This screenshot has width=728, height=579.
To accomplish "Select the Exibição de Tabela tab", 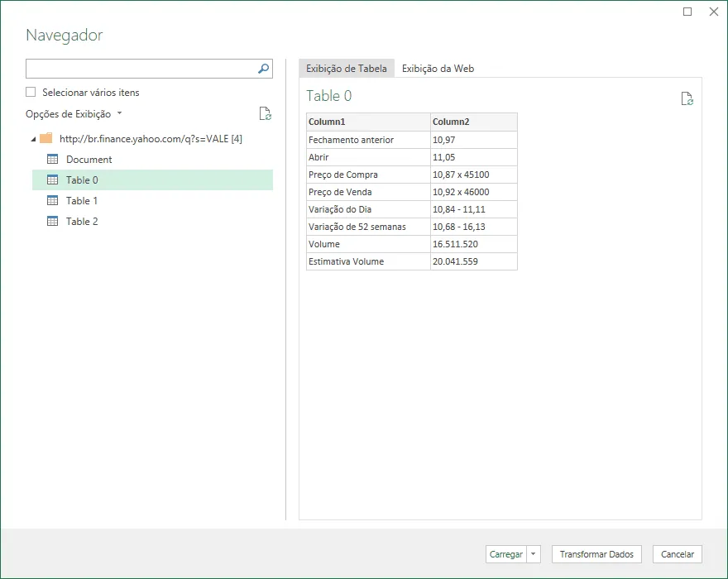I will [347, 69].
